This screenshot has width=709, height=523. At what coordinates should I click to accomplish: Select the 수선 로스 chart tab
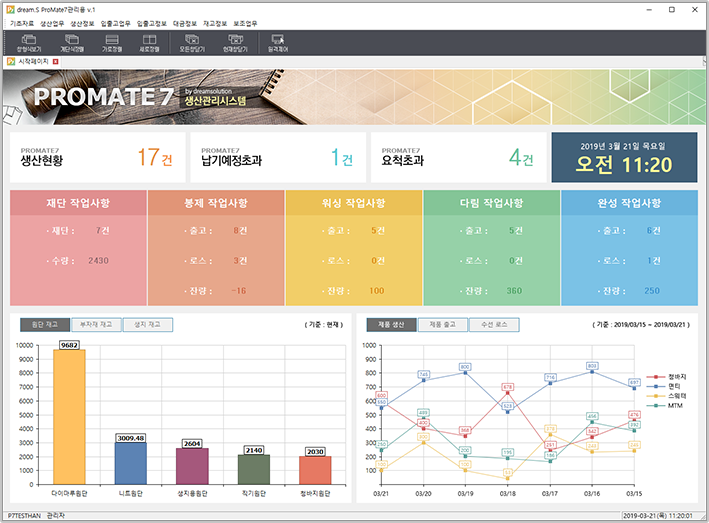point(494,325)
